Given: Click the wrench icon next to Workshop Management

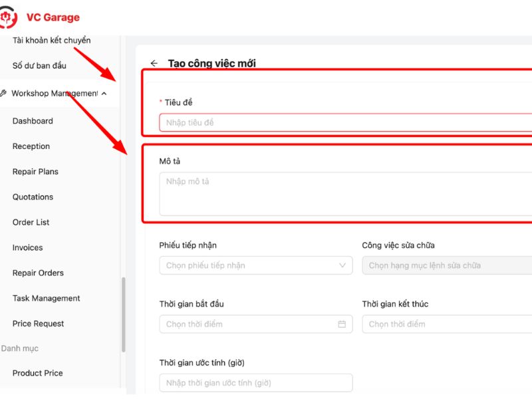Looking at the screenshot, I should [4, 94].
